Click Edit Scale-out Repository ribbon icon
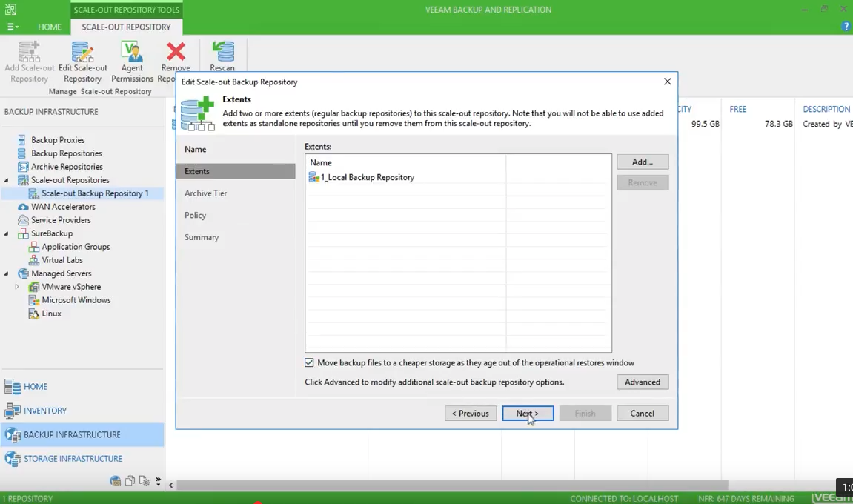The height and width of the screenshot is (504, 853). (x=83, y=62)
